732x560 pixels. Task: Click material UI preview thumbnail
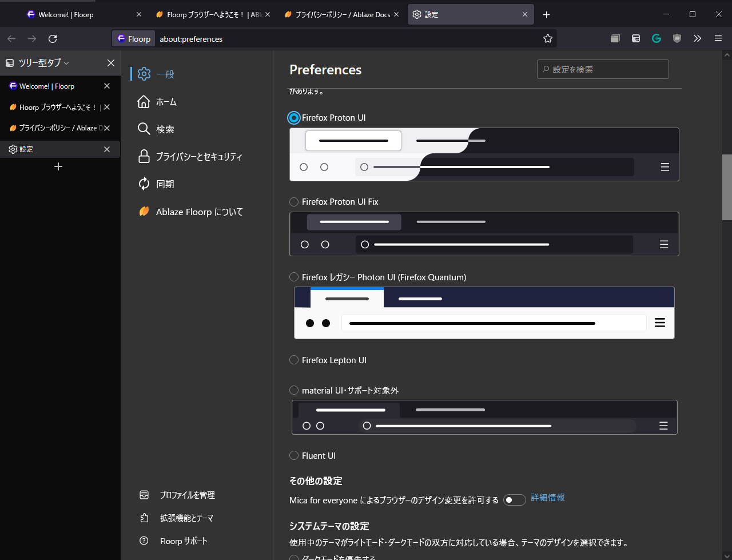point(484,417)
